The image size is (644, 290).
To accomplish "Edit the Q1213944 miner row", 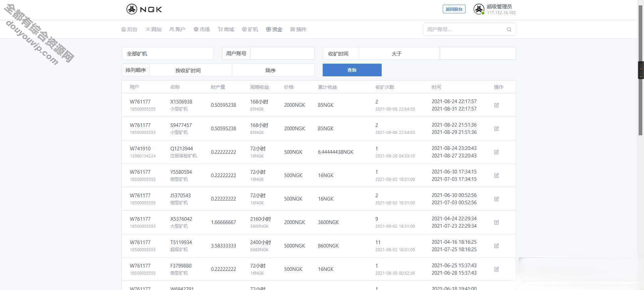I will click(x=496, y=152).
